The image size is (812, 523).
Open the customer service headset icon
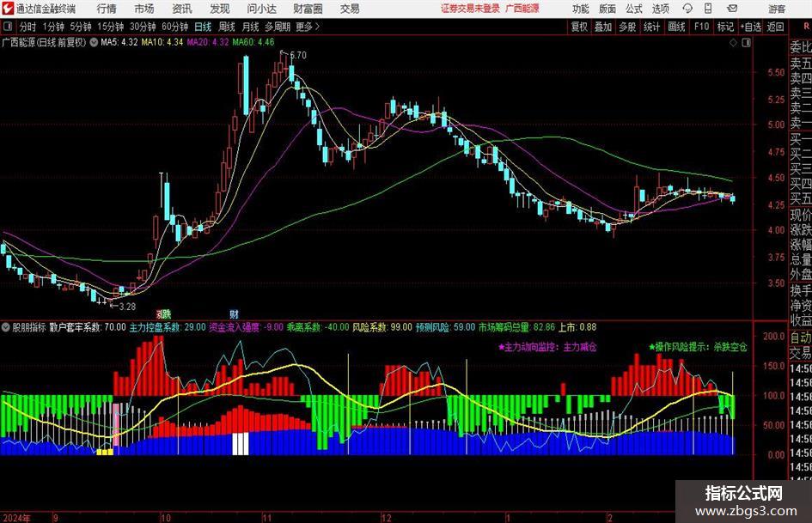pos(687,9)
